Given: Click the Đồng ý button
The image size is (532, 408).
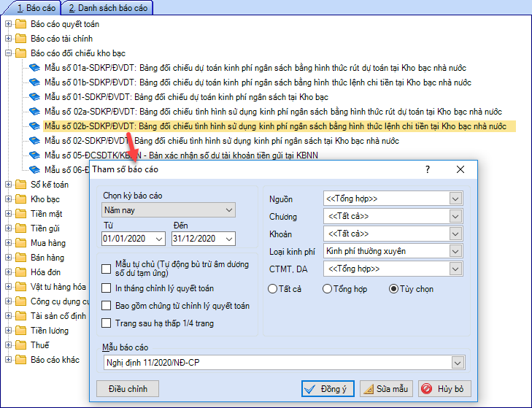Looking at the screenshot, I should [x=328, y=389].
